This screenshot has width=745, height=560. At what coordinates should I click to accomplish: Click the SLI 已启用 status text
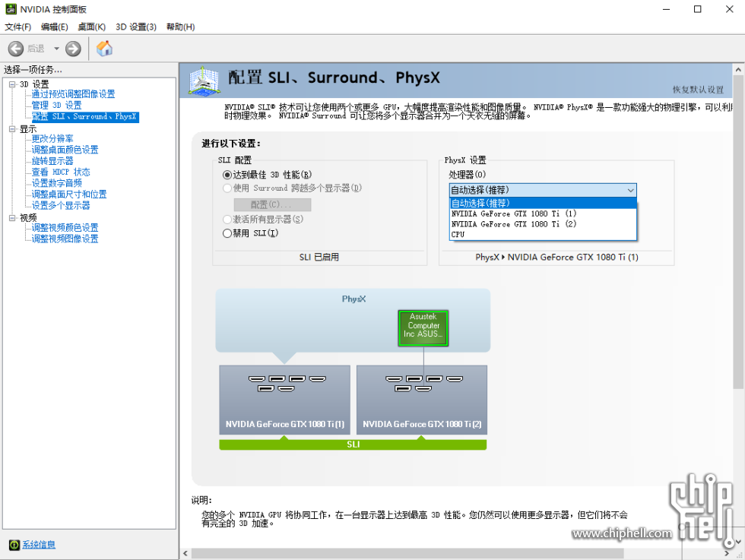pos(319,258)
